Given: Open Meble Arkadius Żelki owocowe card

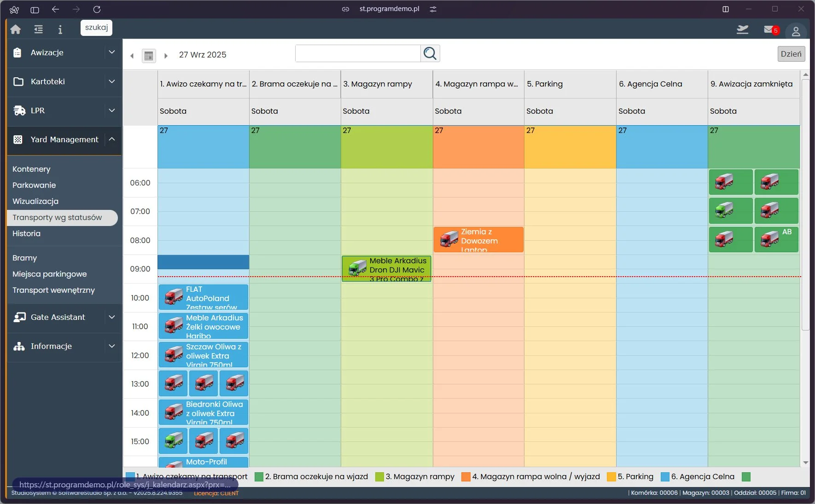Looking at the screenshot, I should 203,326.
